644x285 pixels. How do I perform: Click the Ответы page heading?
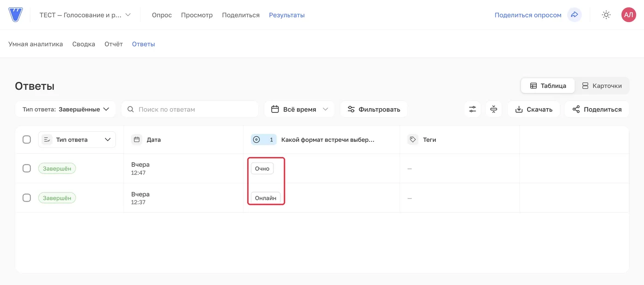(35, 86)
